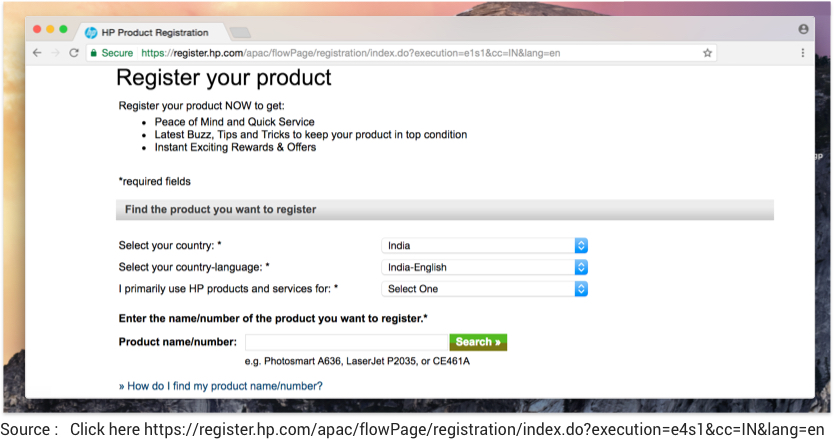Minimize the window with the yellow button
Viewport: 834px width, 439px height.
(50, 29)
